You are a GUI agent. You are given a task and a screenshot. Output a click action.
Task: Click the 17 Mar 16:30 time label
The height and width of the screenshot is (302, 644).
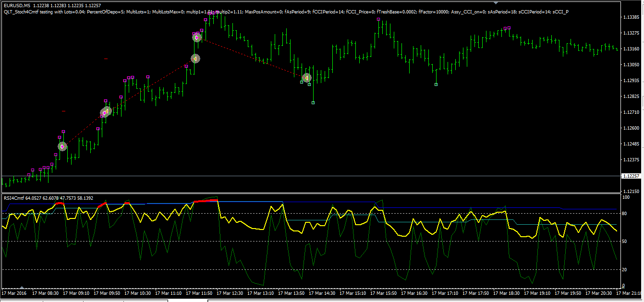pos(414,293)
